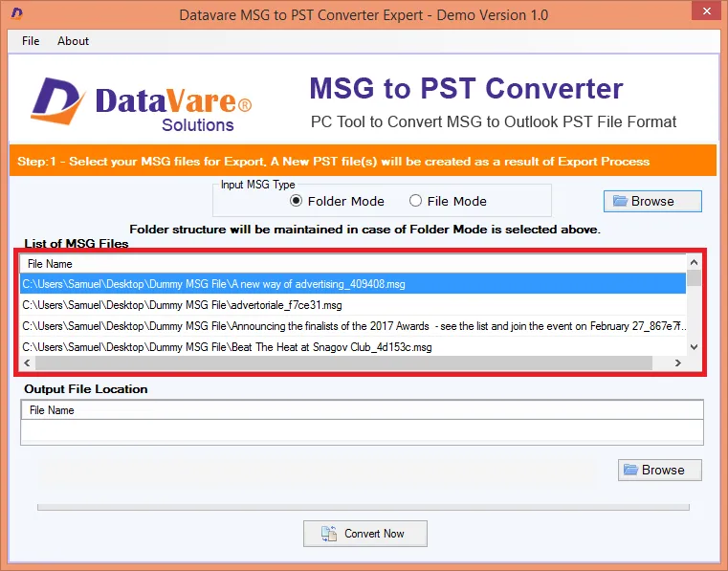Click the horizontal scrollbar thumb under the MSG list
Image resolution: width=728 pixels, height=571 pixels.
[343, 363]
